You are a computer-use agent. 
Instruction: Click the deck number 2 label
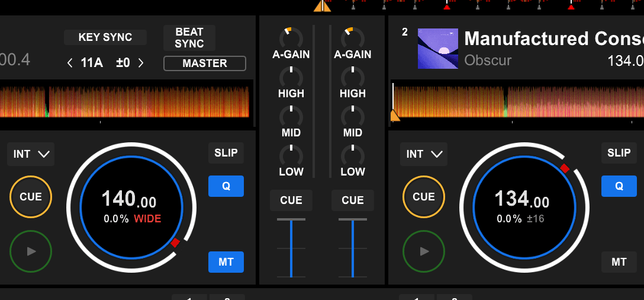click(405, 32)
